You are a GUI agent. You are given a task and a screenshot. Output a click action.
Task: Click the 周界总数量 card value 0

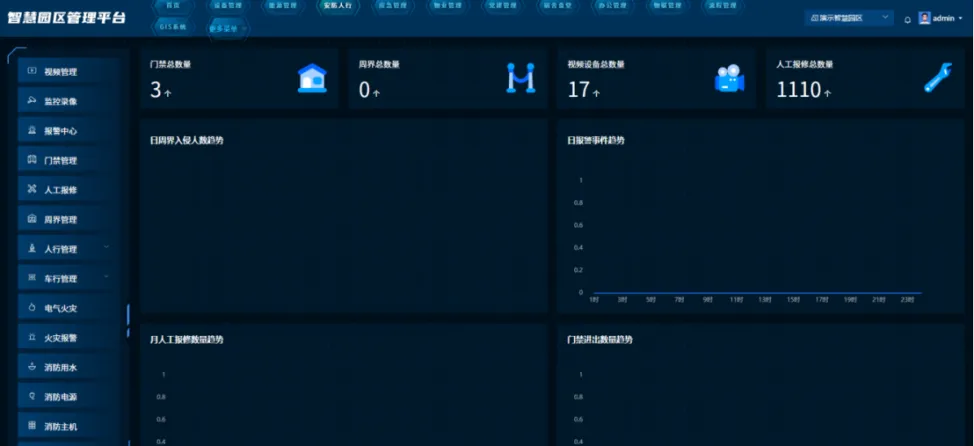(x=364, y=90)
